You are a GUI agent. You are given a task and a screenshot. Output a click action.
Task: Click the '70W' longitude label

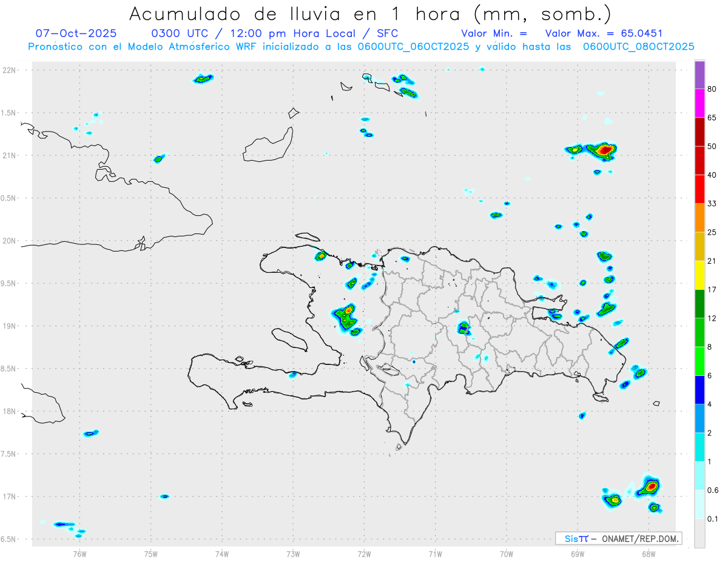[x=506, y=554]
